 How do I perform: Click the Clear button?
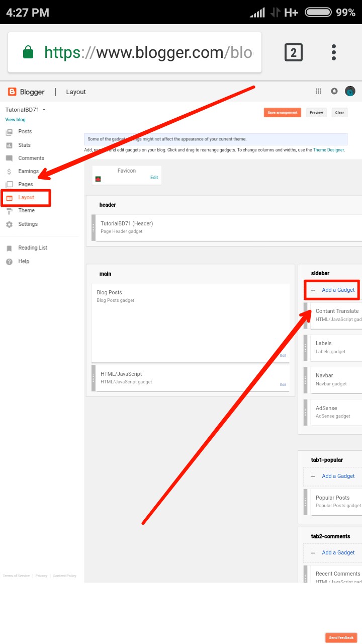click(340, 113)
